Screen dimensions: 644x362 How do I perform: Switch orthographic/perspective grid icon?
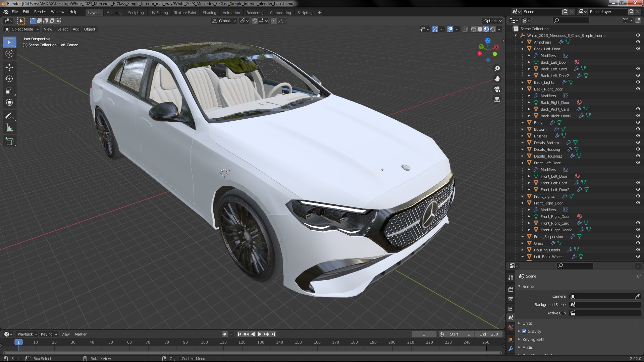497,100
